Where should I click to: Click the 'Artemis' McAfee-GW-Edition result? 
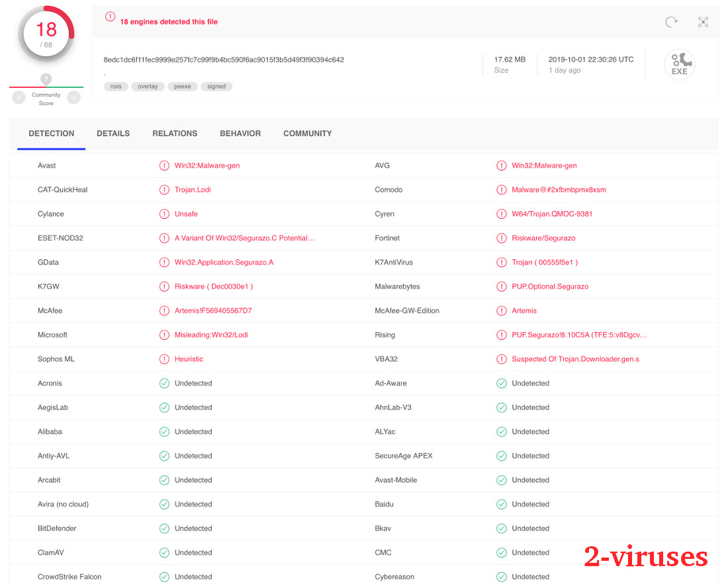tap(524, 311)
